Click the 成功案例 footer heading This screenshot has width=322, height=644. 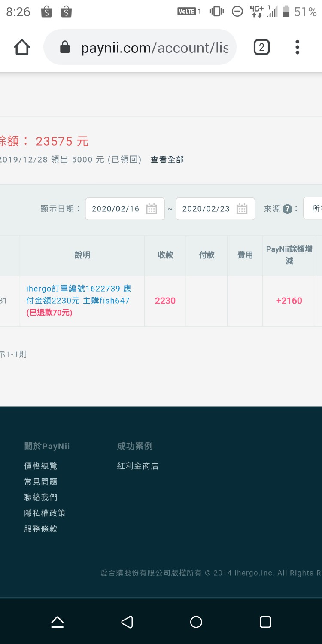click(135, 446)
